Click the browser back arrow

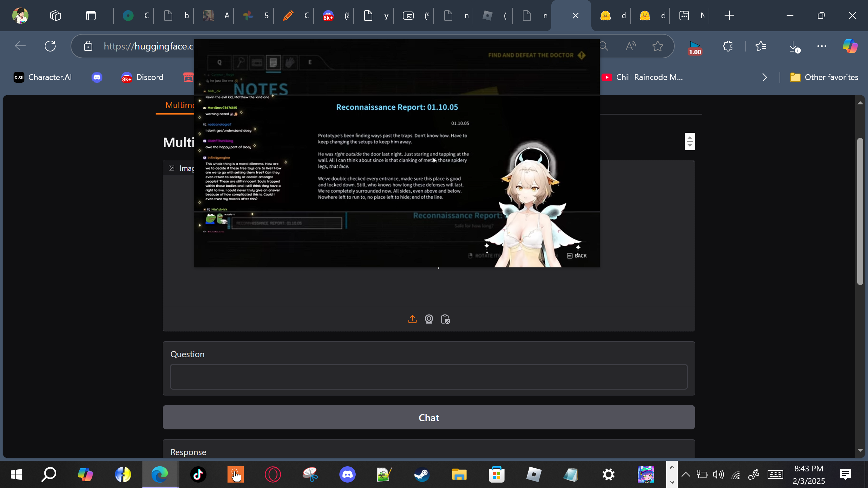click(x=20, y=46)
